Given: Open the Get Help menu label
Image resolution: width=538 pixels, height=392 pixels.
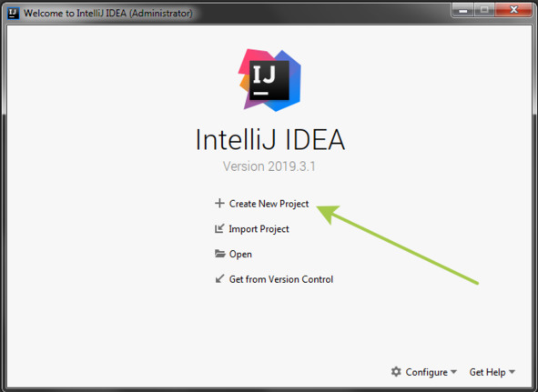Looking at the screenshot, I should click(x=487, y=372).
